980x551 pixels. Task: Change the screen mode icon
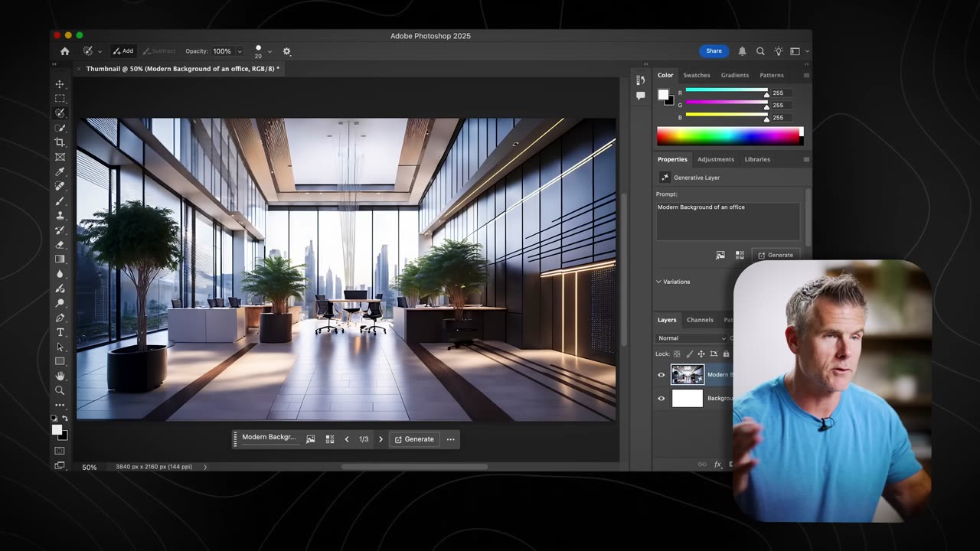60,465
